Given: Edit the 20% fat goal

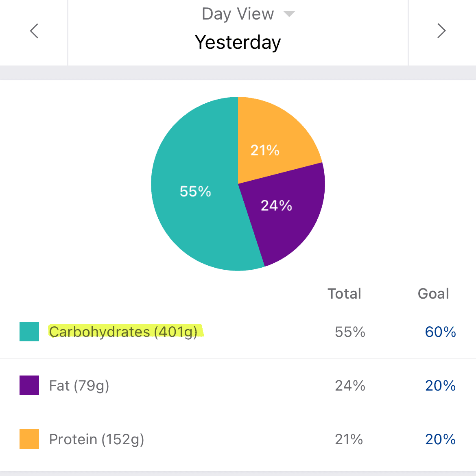Looking at the screenshot, I should tap(440, 385).
